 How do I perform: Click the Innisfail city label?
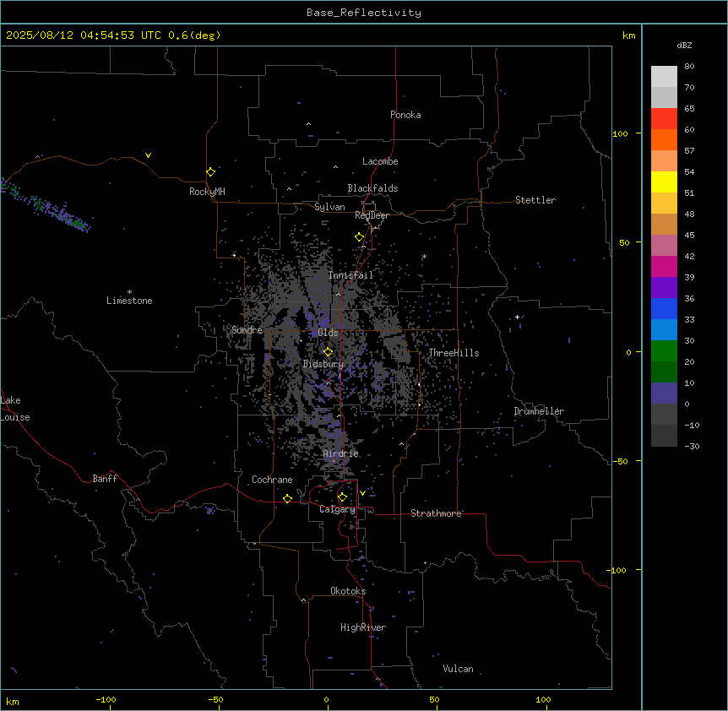pyautogui.click(x=350, y=275)
